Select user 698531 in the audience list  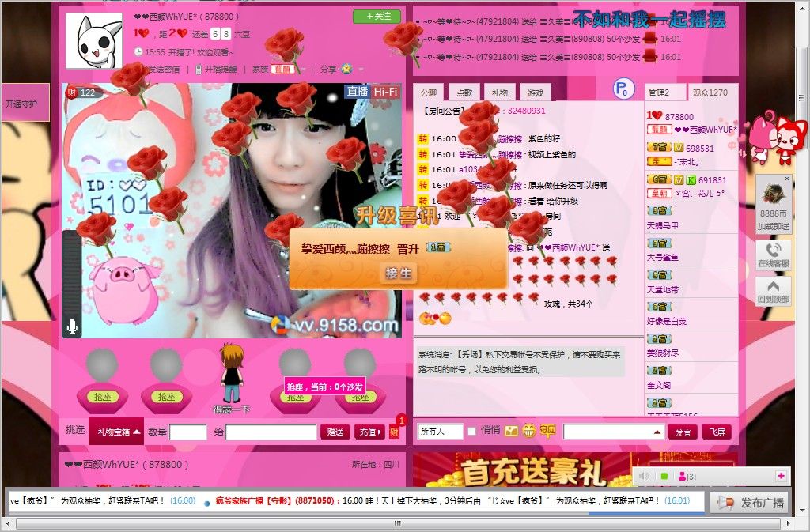coord(691,154)
